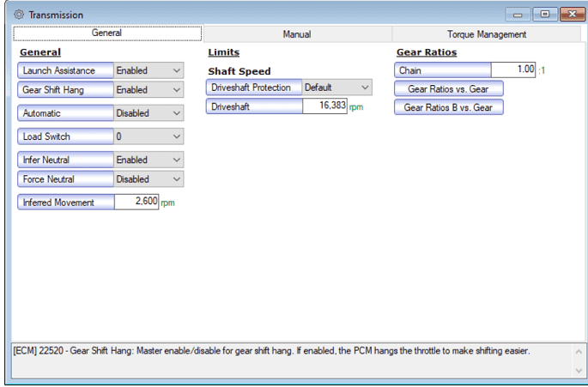Image resolution: width=588 pixels, height=387 pixels.
Task: Close the Transmission window
Action: pos(573,15)
